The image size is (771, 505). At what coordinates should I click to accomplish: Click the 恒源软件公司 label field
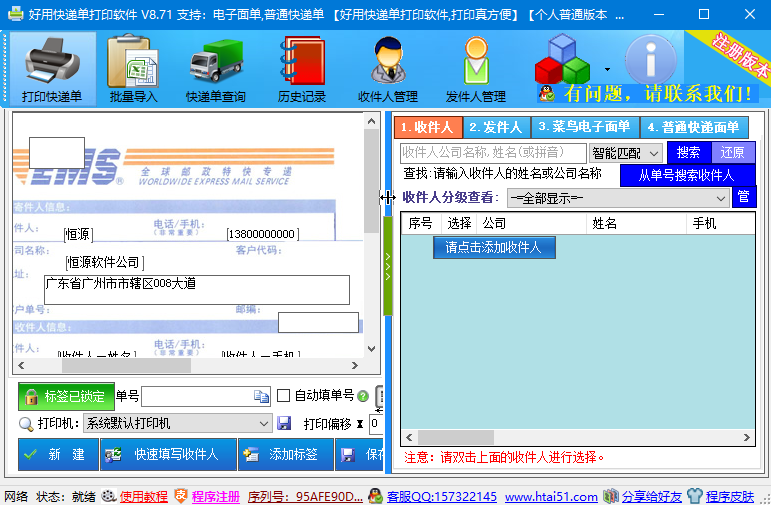click(104, 263)
